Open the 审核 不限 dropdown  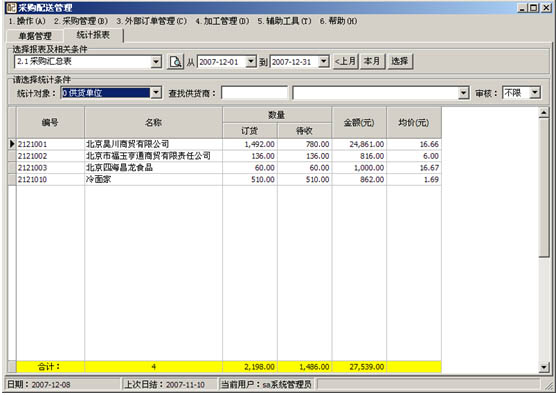[535, 93]
